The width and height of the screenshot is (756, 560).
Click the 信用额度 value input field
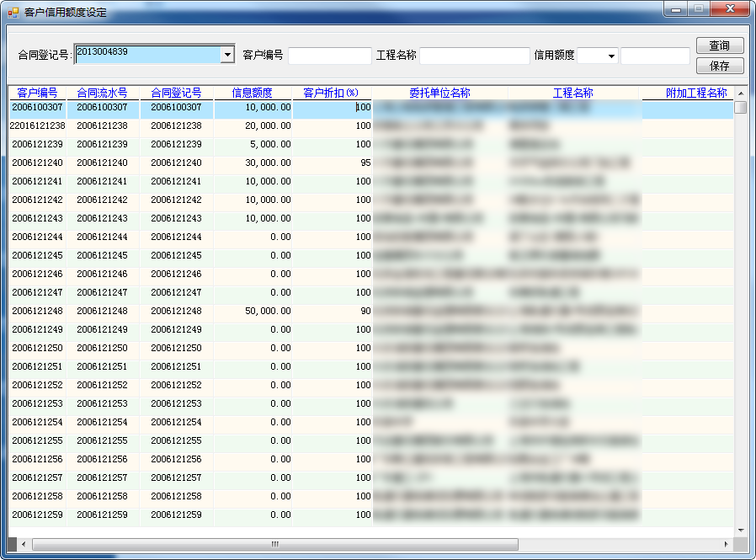[654, 56]
